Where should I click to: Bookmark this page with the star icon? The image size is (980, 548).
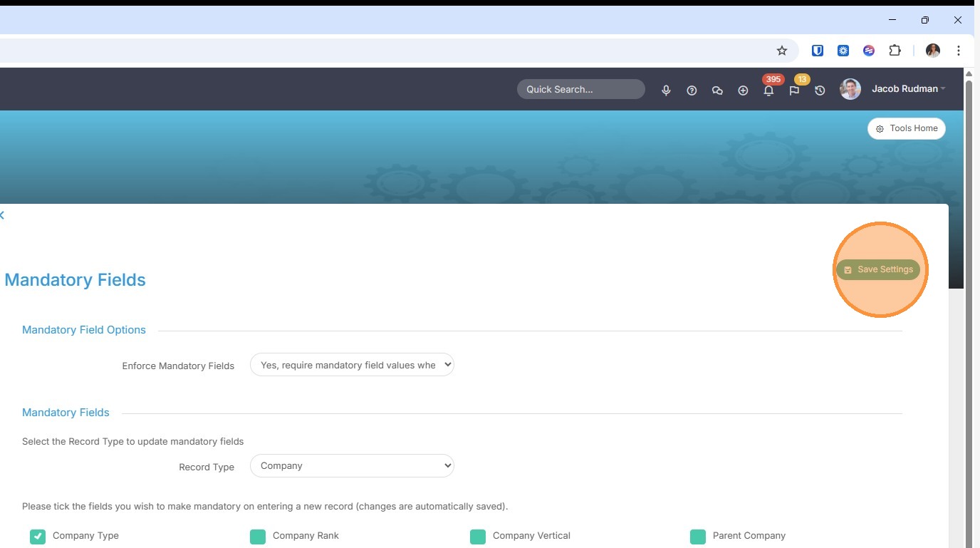[x=782, y=51]
